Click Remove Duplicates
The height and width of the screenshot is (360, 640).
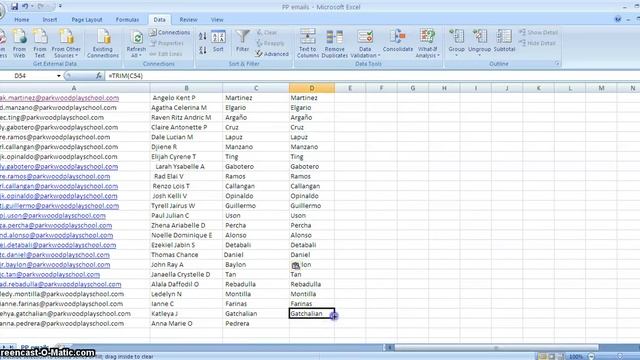click(335, 43)
